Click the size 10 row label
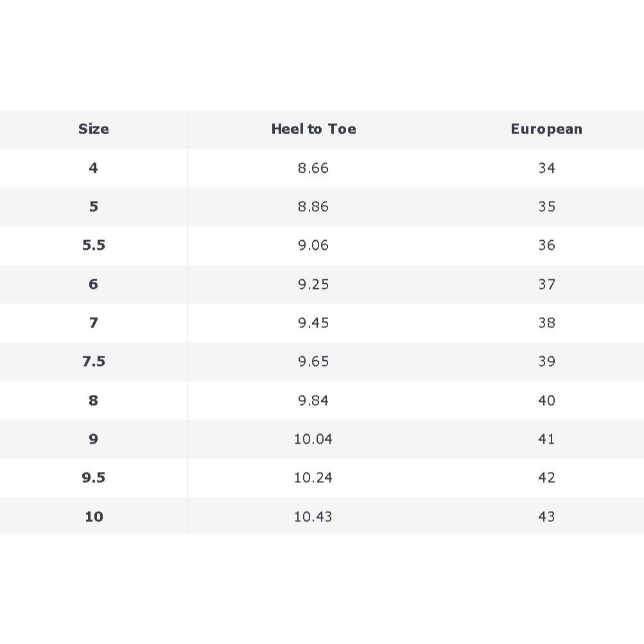 [x=94, y=517]
